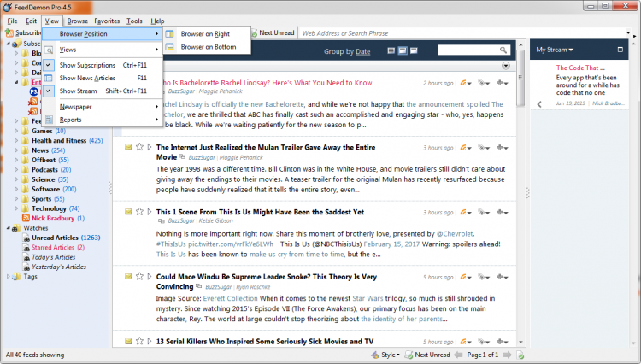
Task: Open the Favorites menu
Action: tap(107, 21)
